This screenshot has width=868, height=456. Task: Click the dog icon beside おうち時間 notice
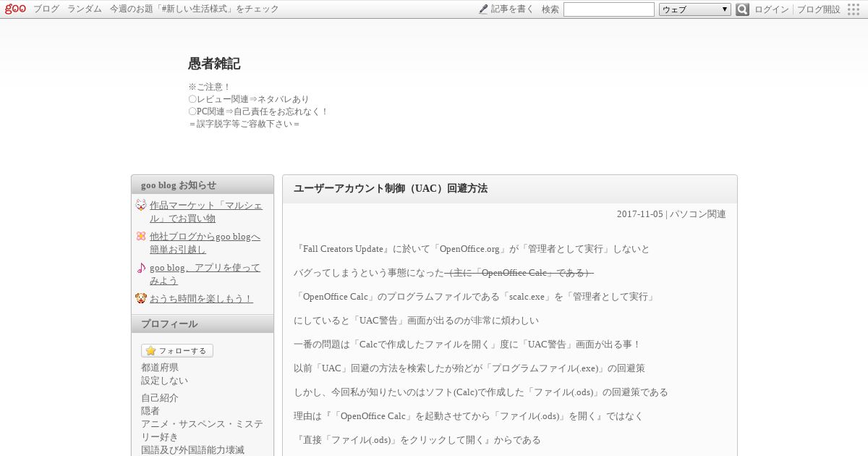[141, 298]
